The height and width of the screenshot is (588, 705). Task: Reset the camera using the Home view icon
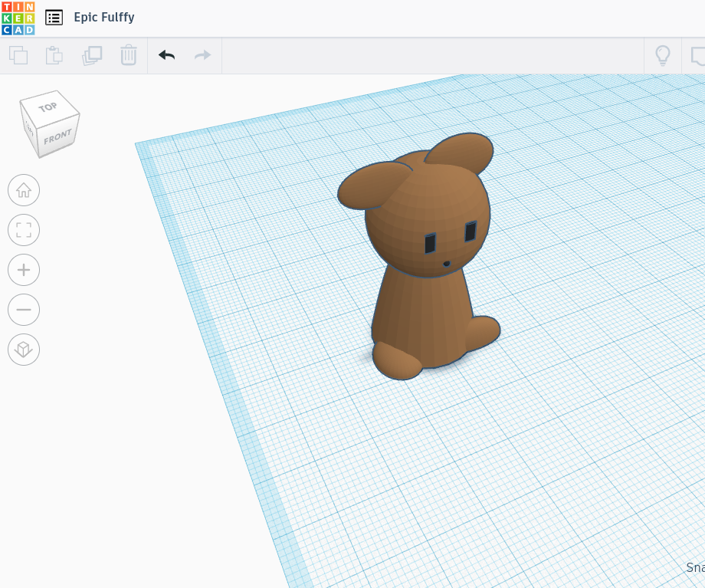click(x=24, y=190)
